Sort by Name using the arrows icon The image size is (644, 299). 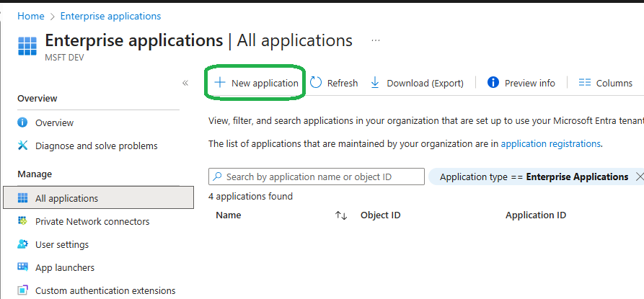pos(341,215)
